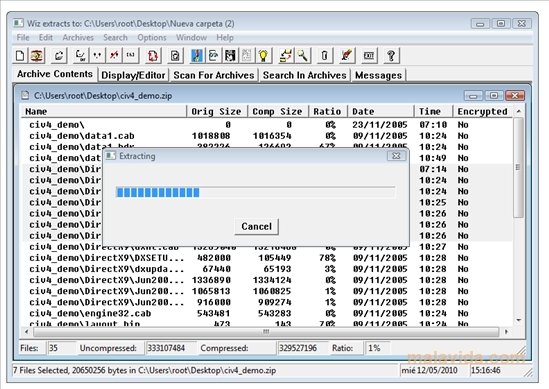Select the DirectX9\dxupda... file row

coord(267,269)
